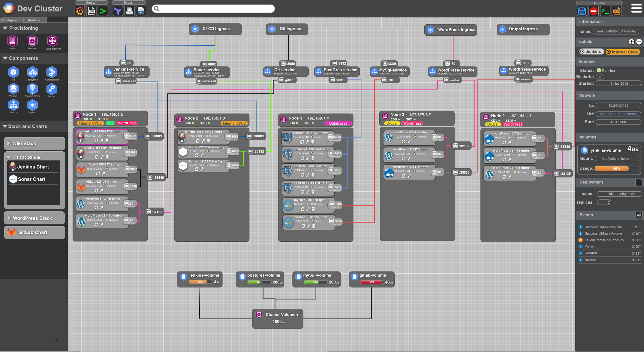The width and height of the screenshot is (644, 352).
Task: Open terminal from the Actions toolbar
Action: (x=605, y=11)
